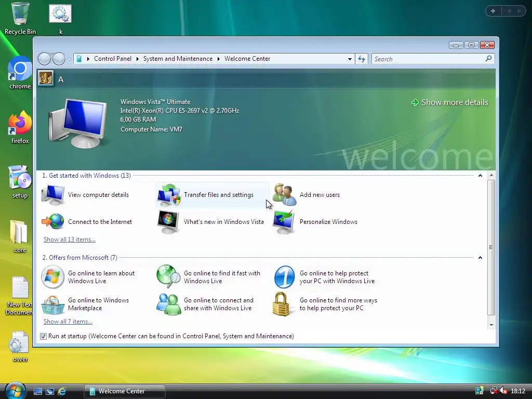Click muted volume tray icon
The height and width of the screenshot is (399, 532).
pos(503,391)
